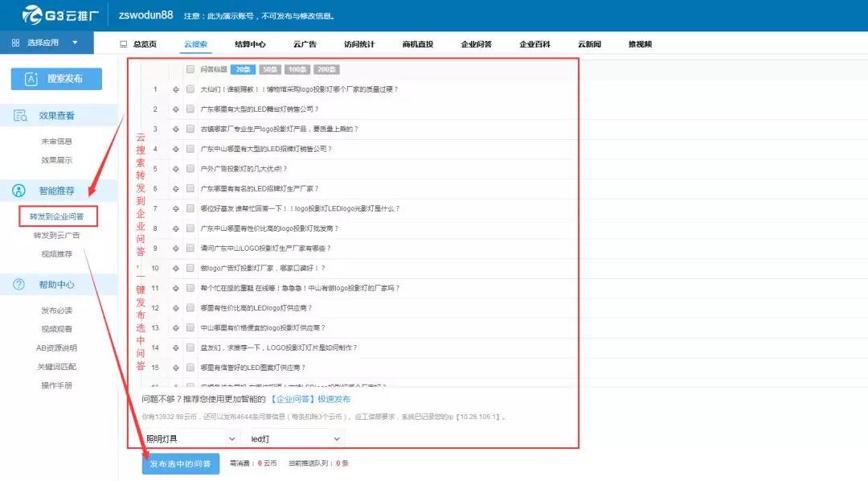
Task: Open the 云广告 tab
Action: (305, 44)
